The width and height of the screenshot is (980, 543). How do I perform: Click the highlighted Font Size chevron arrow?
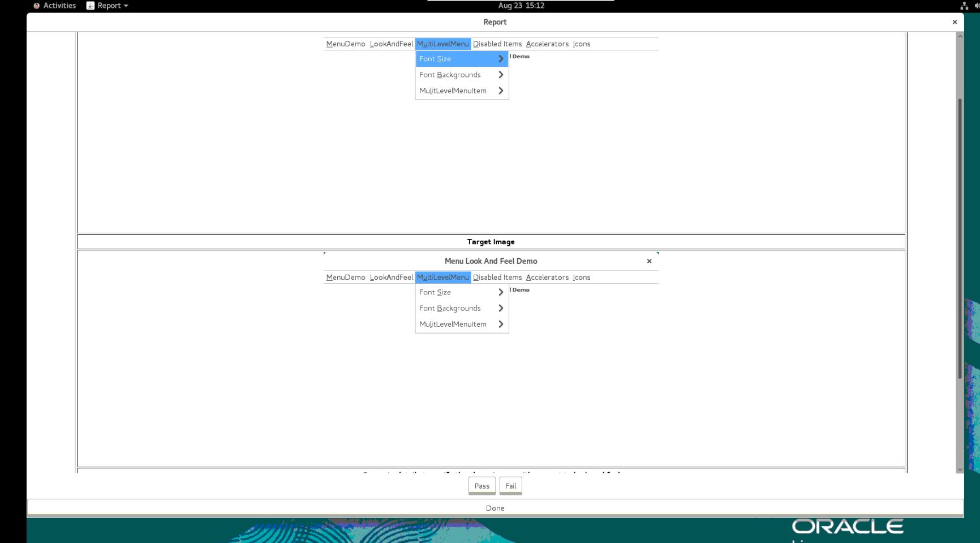[501, 59]
